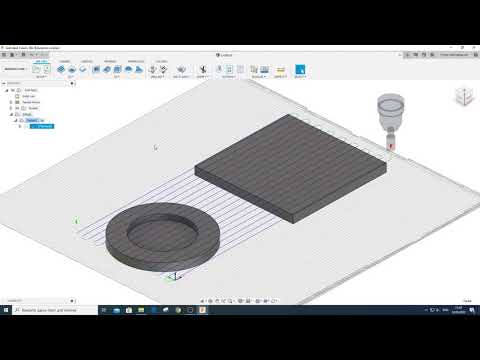The height and width of the screenshot is (360, 480).
Task: Open the Inspect dropdown label
Action: 280,77
